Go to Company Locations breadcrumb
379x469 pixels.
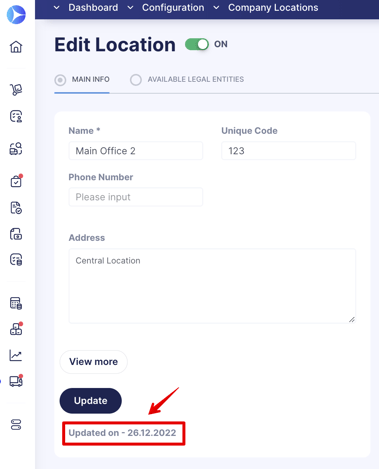pos(273,7)
